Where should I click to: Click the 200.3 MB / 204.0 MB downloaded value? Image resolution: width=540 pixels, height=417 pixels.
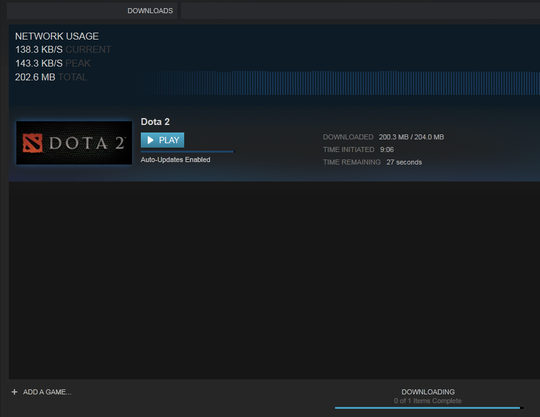coord(411,137)
